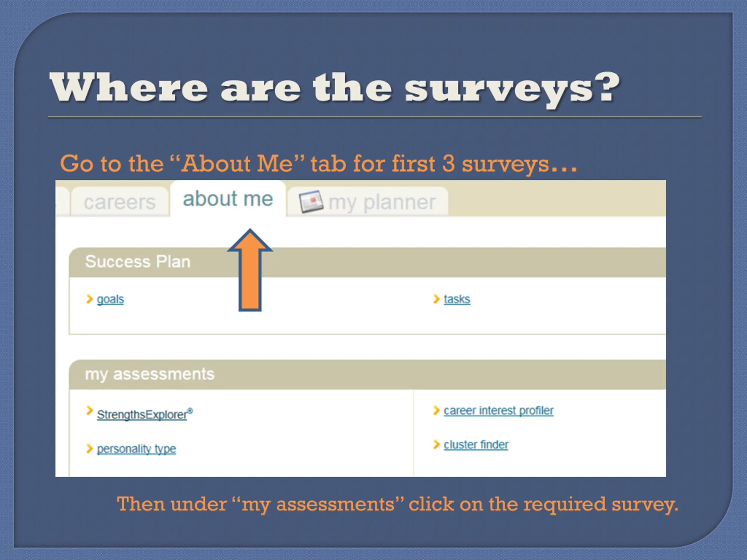Open the cluster finder assessment
The height and width of the screenshot is (560, 747).
coord(476,445)
